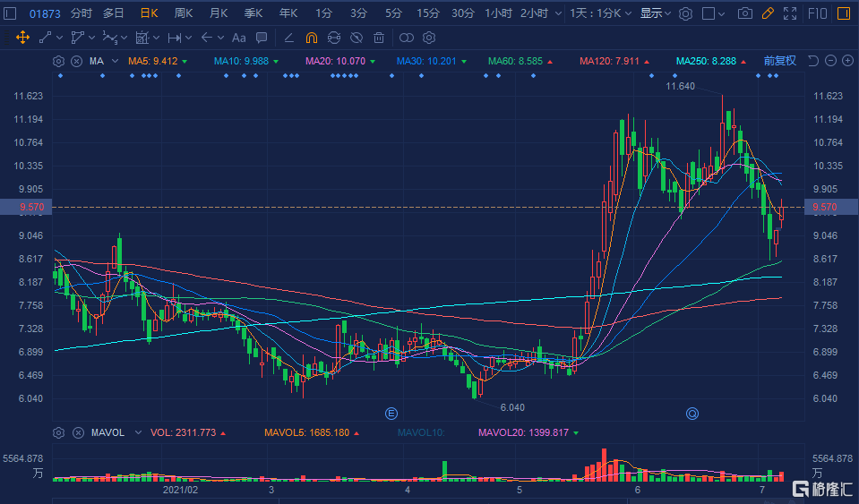Switch to 年K yearly chart tab
Image resolution: width=859 pixels, height=504 pixels.
288,13
